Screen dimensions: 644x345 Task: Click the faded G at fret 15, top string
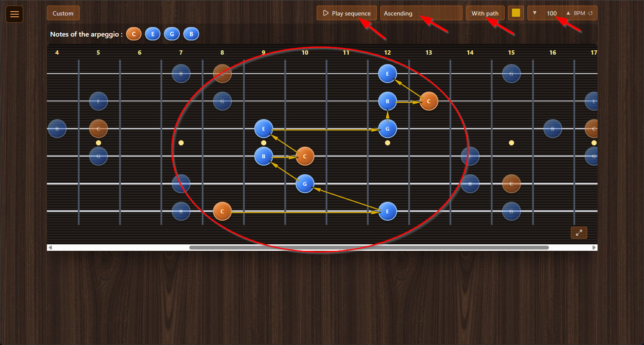512,74
